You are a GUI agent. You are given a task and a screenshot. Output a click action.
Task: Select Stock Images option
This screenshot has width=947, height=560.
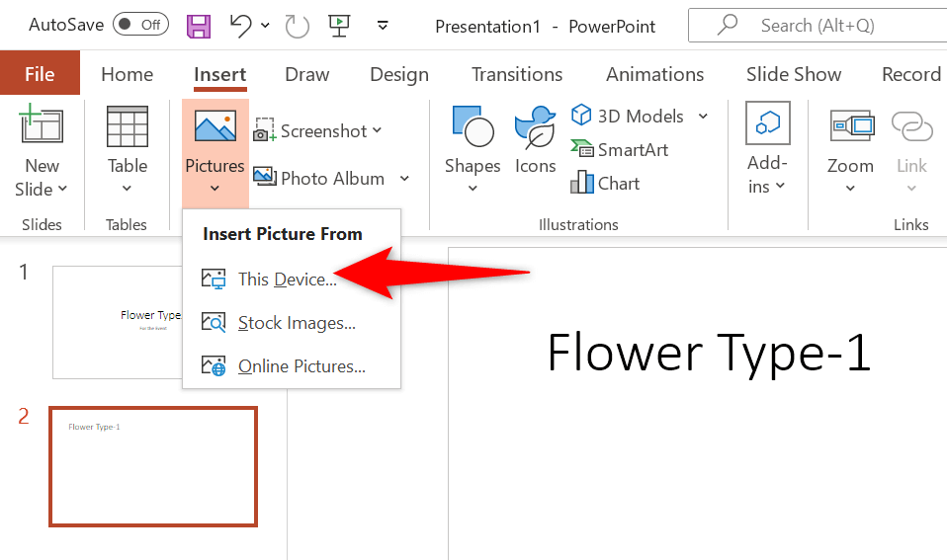coord(297,323)
